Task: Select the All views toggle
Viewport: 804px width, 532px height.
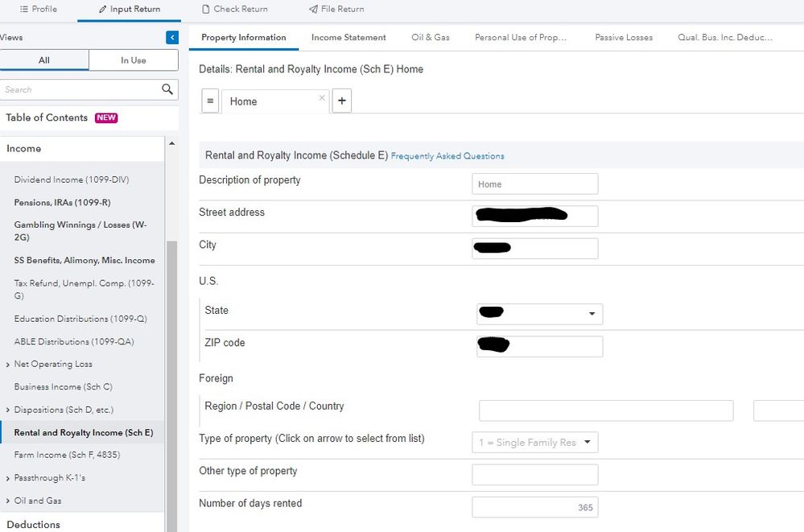Action: [44, 60]
